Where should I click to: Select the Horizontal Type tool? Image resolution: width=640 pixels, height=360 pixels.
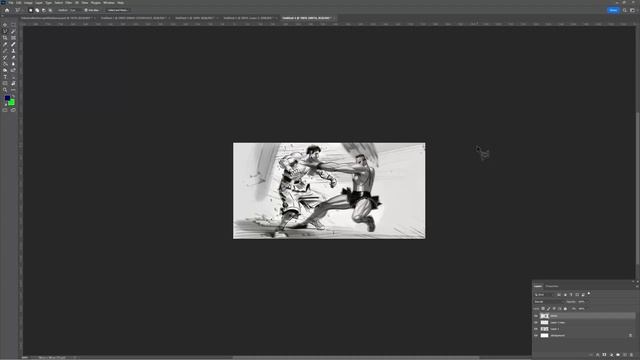click(x=5, y=77)
